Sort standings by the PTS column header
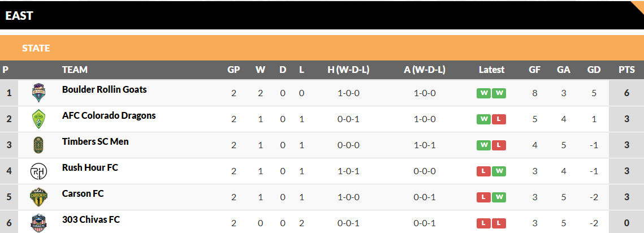 (626, 70)
